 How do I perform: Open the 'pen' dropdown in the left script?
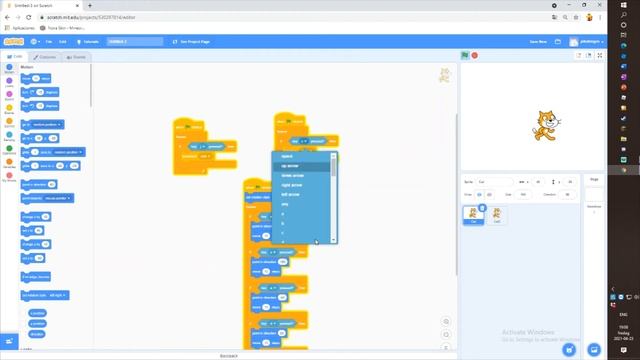(204, 156)
